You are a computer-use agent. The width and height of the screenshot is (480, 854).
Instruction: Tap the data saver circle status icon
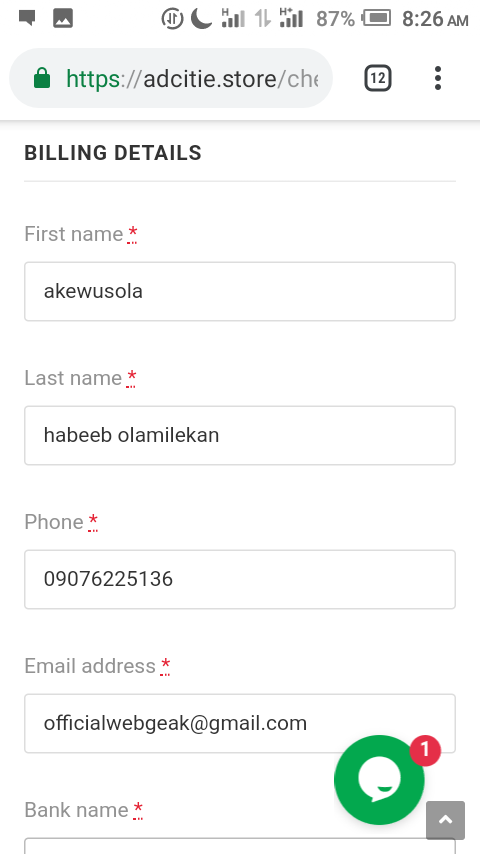tap(172, 19)
